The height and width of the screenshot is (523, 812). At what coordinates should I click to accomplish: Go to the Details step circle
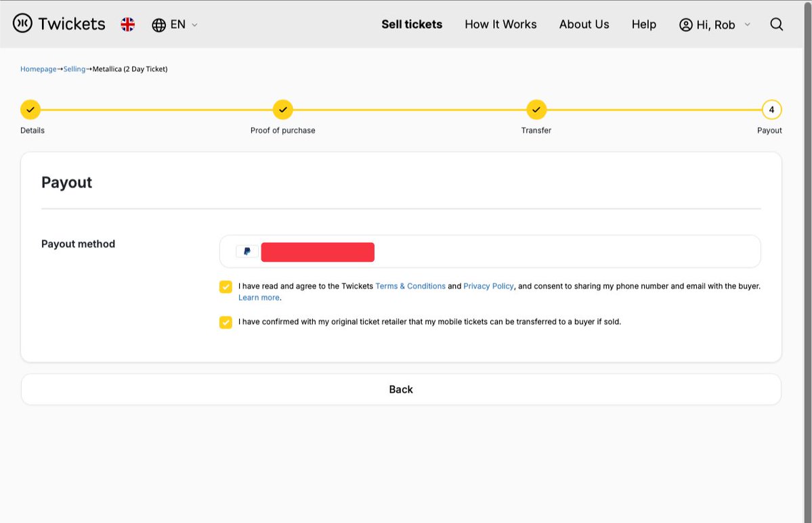pos(30,110)
